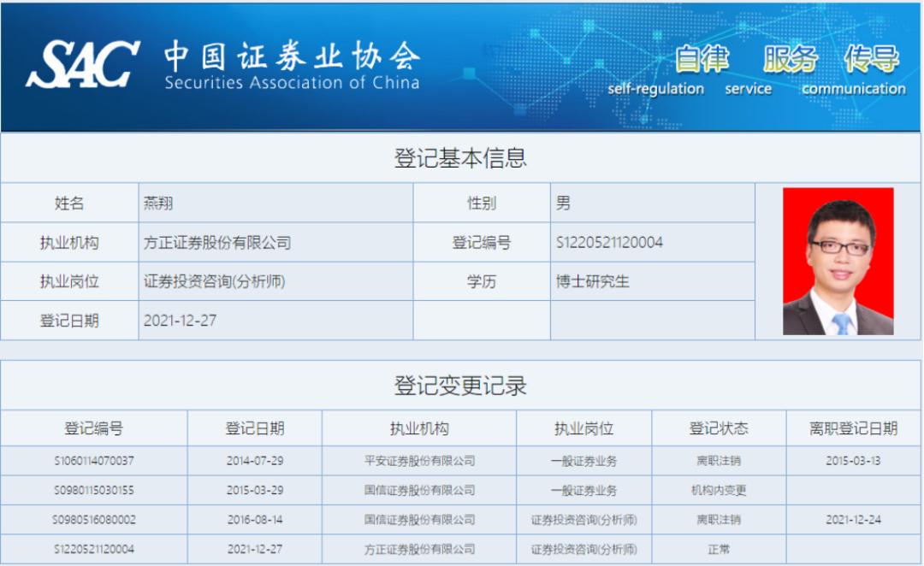Select 一般证券业务 in the 2014-07-29 row

coord(584,461)
